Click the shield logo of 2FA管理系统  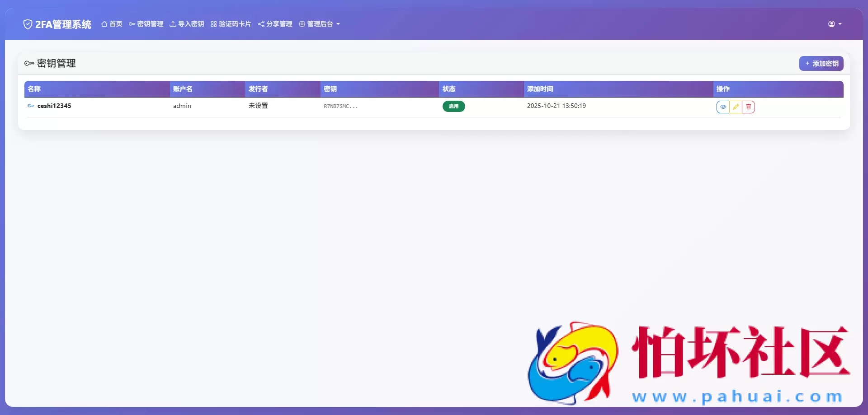coord(28,24)
